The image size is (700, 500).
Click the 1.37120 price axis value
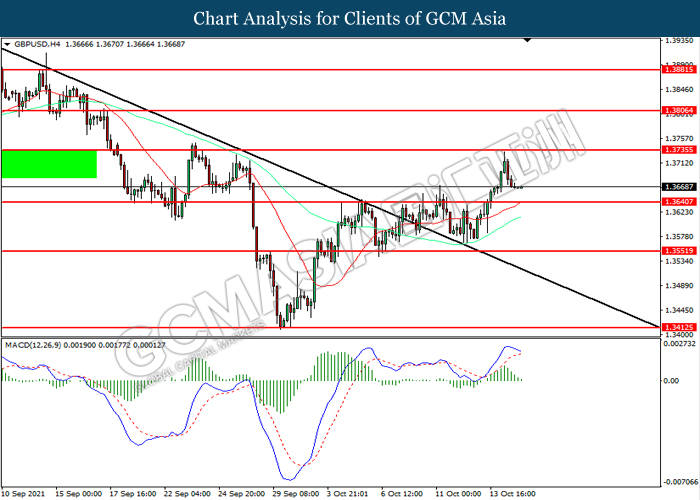point(679,163)
